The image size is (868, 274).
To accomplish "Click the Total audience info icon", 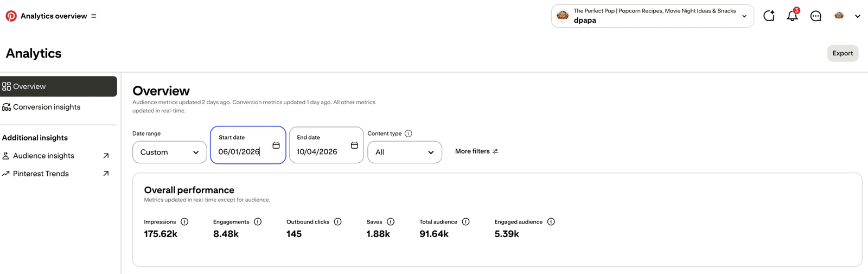I will coord(465,222).
